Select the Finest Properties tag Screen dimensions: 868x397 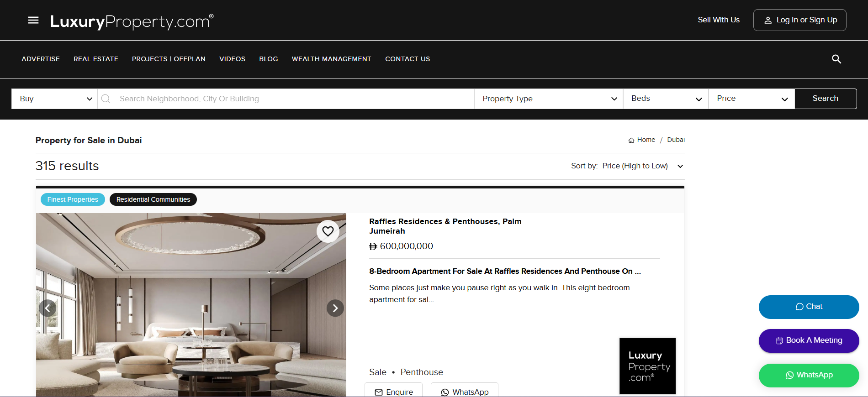click(73, 199)
